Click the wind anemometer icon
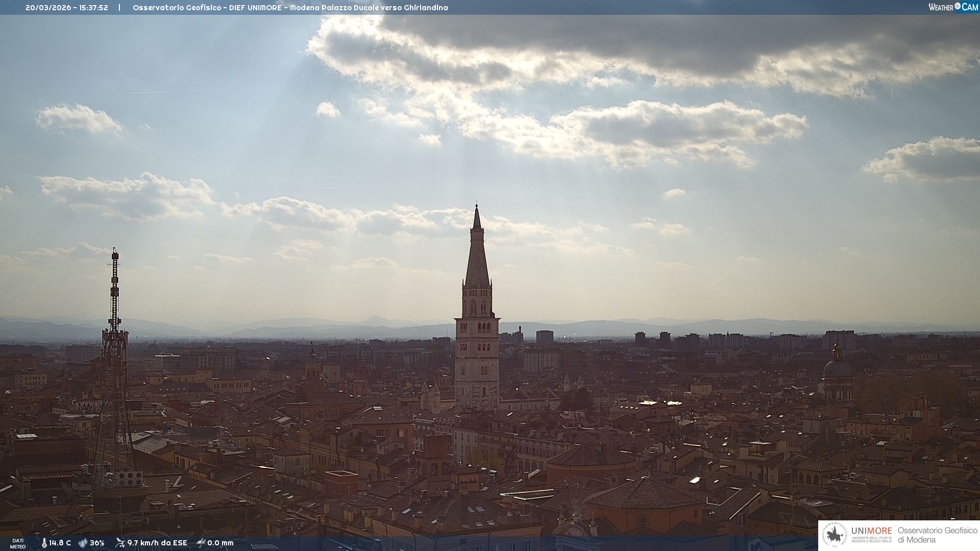980x551 pixels. click(x=120, y=543)
